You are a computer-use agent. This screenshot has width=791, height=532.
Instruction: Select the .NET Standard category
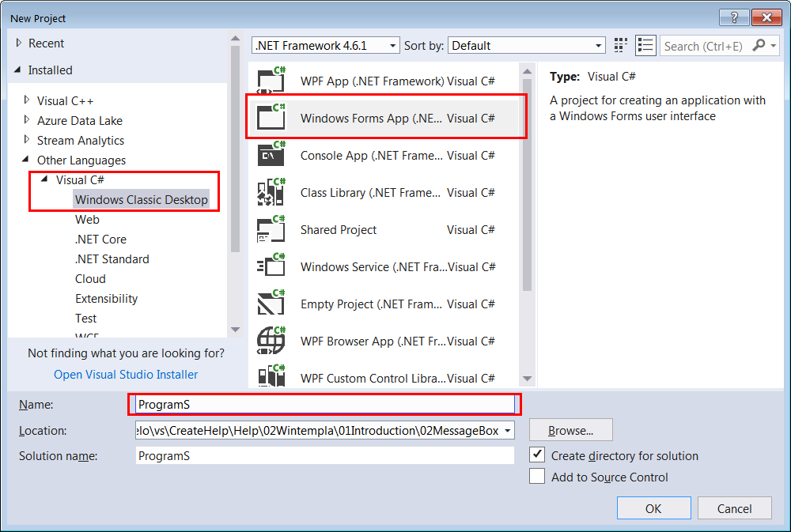pyautogui.click(x=112, y=258)
